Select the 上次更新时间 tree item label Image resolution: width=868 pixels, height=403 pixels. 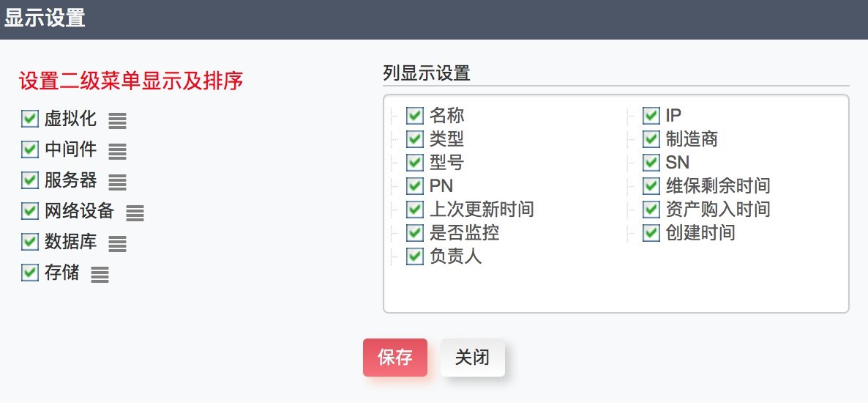pos(482,210)
